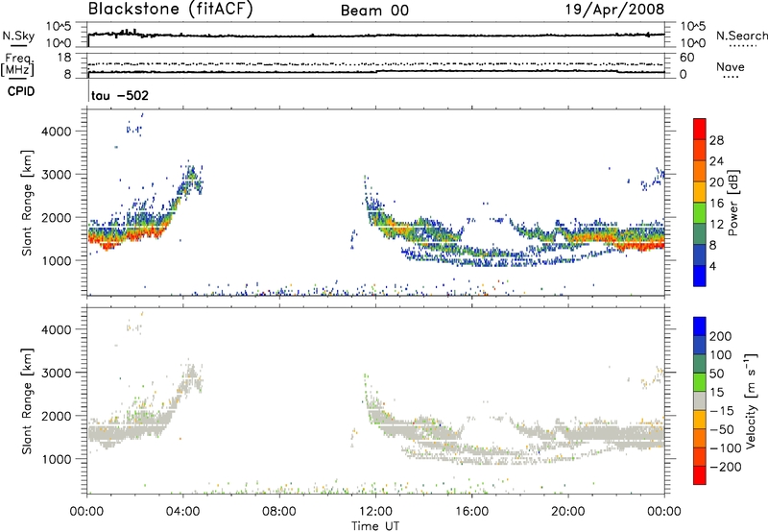Click the "Power [dB]" color bar title

[x=732, y=203]
